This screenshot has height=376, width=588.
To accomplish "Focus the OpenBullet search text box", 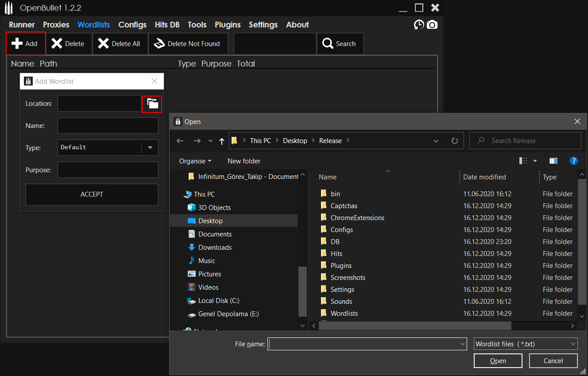I will point(275,43).
